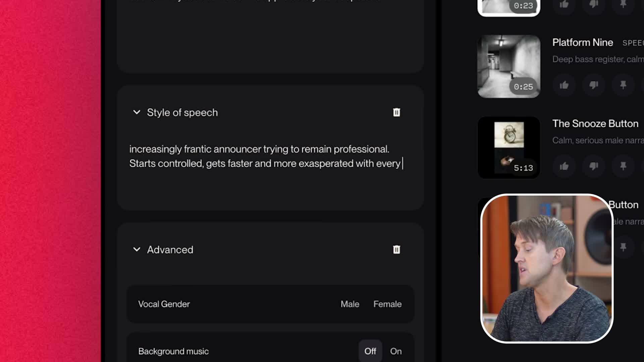Click 'Calm, serious male narra' description text
Image resolution: width=644 pixels, height=362 pixels.
tap(598, 140)
